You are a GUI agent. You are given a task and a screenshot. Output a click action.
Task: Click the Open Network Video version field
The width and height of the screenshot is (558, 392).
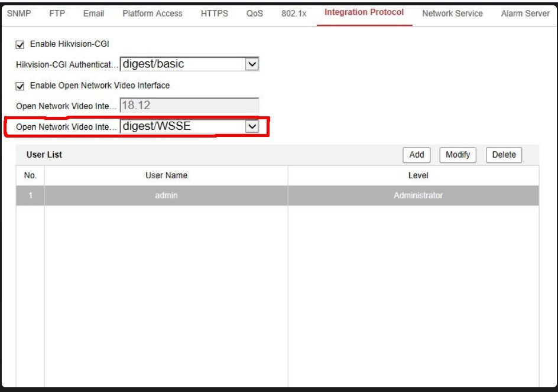(x=189, y=106)
